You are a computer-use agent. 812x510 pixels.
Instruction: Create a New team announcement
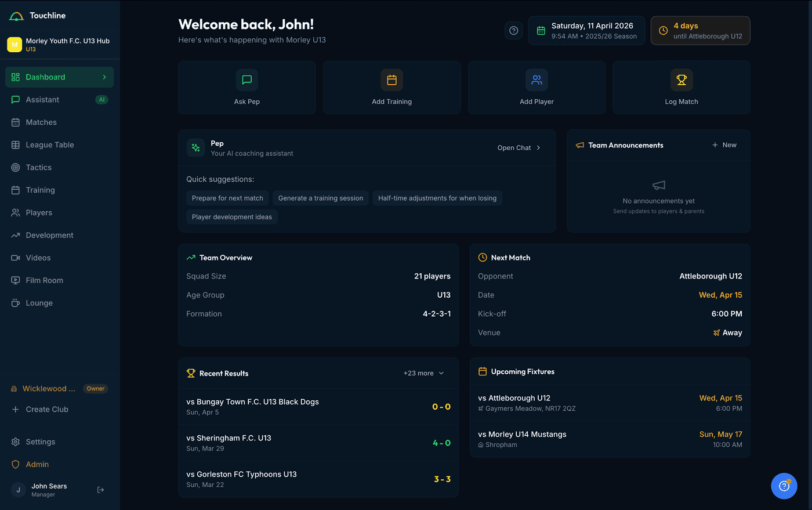coord(724,145)
